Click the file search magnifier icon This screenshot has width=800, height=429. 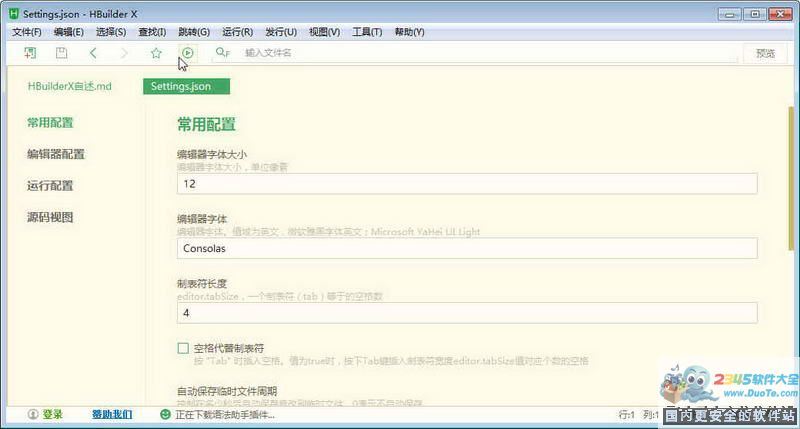point(222,53)
